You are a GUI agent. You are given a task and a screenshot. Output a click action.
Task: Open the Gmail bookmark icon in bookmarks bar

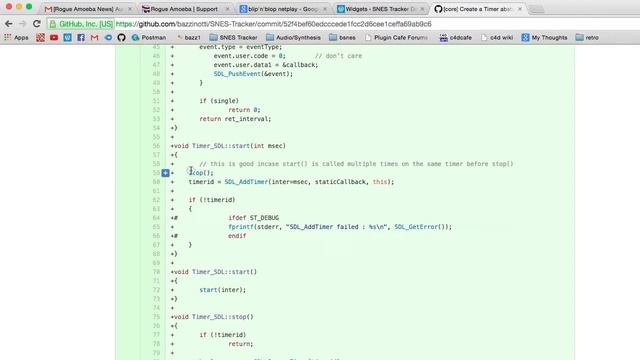pos(94,38)
